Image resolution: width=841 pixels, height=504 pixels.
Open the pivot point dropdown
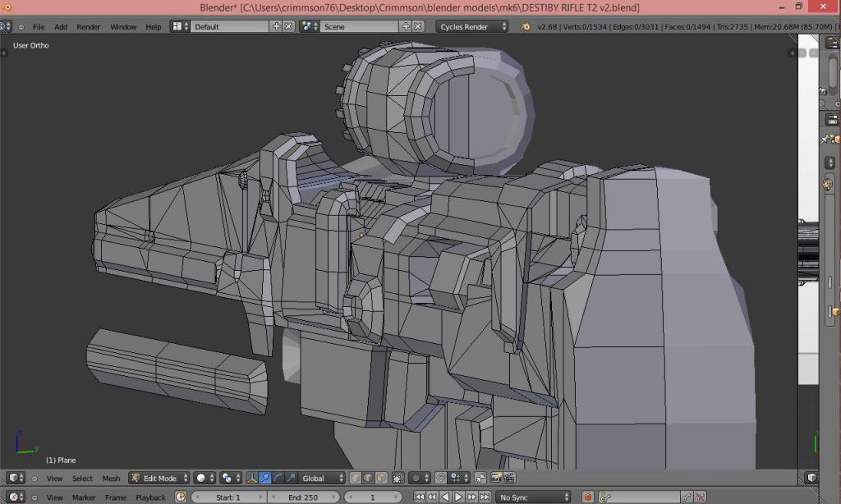click(231, 479)
